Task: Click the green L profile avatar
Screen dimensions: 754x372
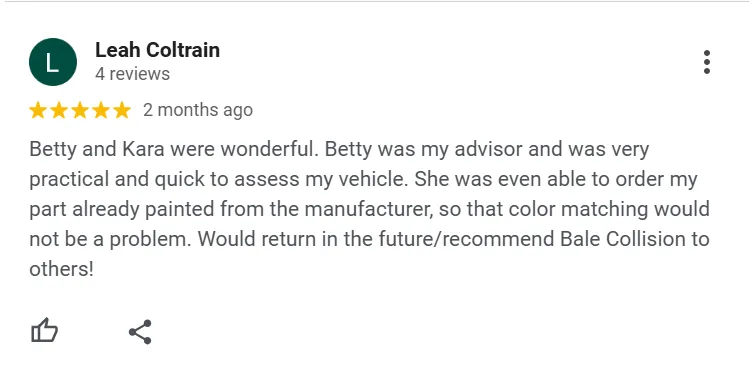Action: 53,62
